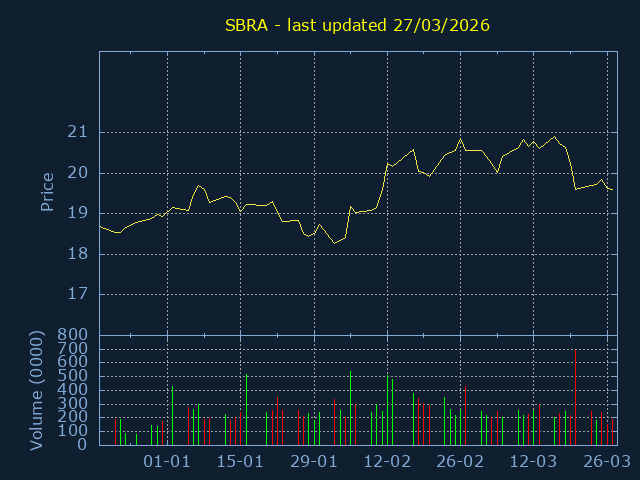Select the 29-01 date label

pyautogui.click(x=313, y=462)
